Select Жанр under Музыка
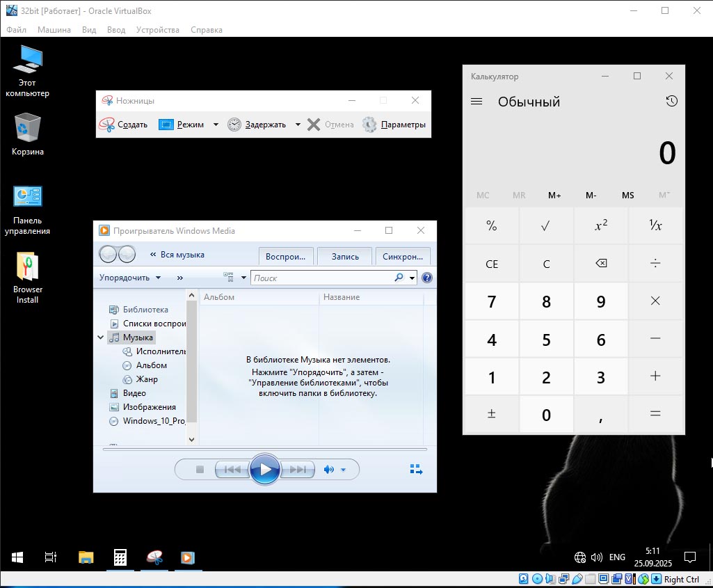The width and height of the screenshot is (713, 588). click(140, 379)
